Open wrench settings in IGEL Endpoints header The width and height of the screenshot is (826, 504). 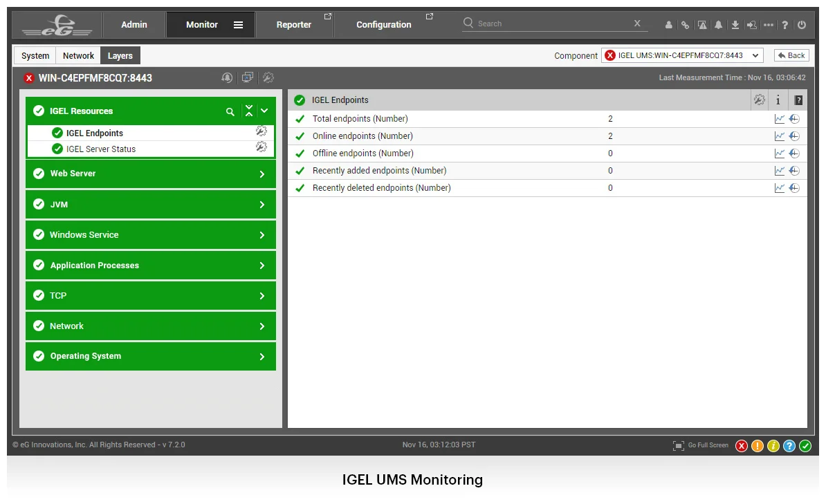(759, 100)
